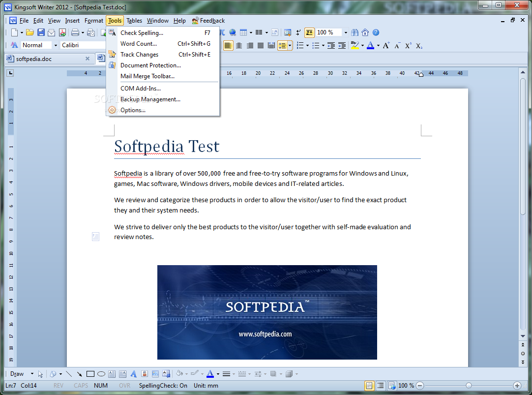Zoom out with the minus button
Viewport: 532px width, 395px height.
click(x=420, y=386)
